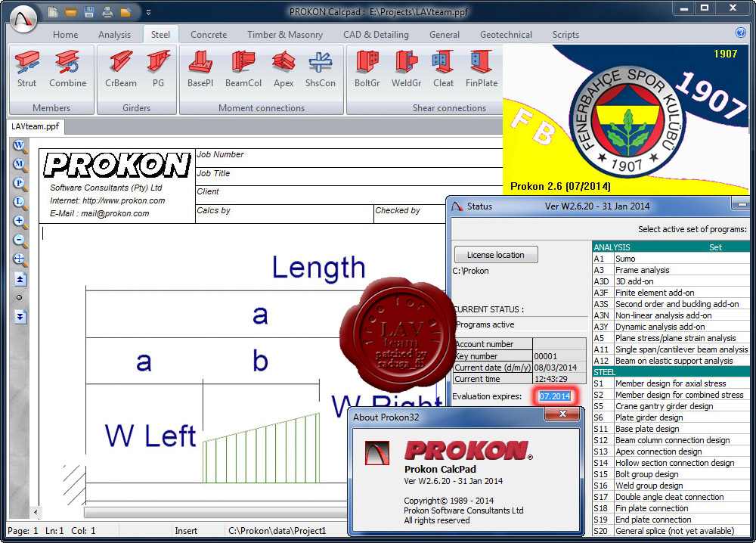Launch the BoltGr bolt group module

[x=367, y=70]
